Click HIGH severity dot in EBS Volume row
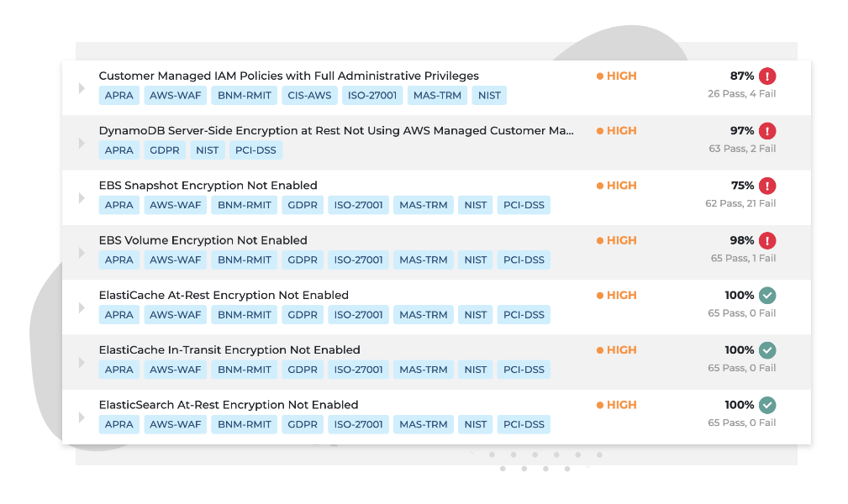 pos(600,240)
